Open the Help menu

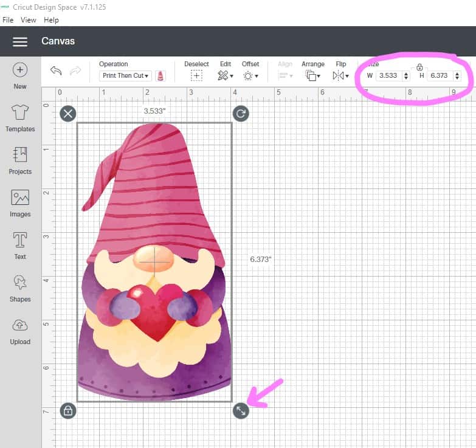pos(51,20)
